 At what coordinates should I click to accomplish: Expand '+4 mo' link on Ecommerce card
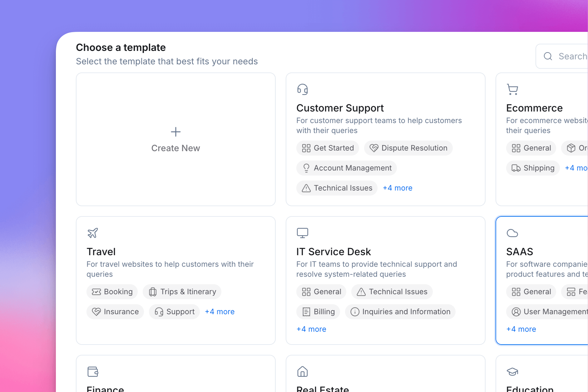tap(576, 168)
